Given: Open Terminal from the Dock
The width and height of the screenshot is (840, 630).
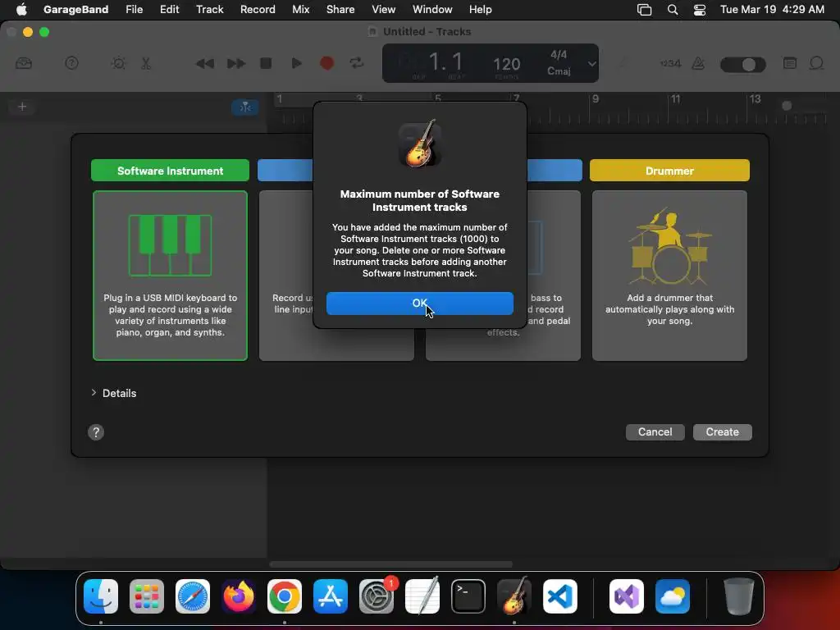Looking at the screenshot, I should click(468, 596).
